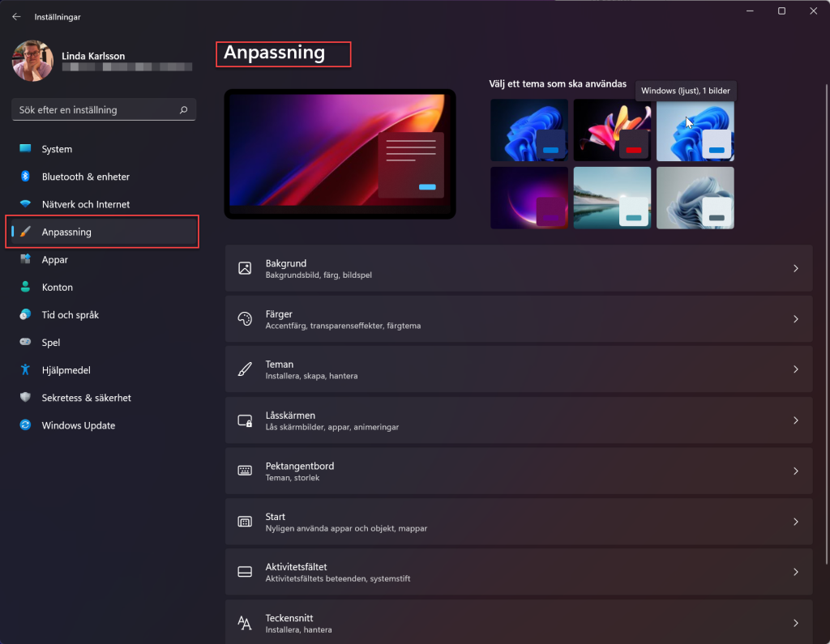
Task: Go back using the title bar arrow
Action: [x=16, y=17]
